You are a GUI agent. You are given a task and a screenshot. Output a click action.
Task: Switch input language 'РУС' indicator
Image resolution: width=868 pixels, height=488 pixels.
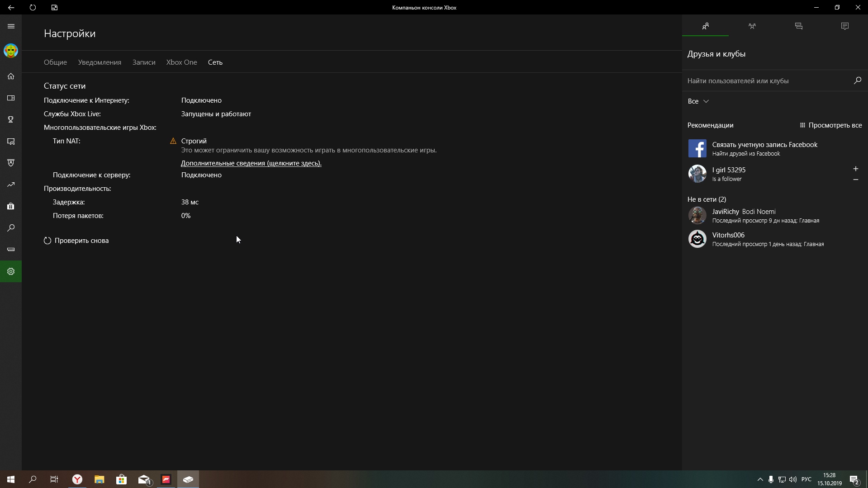point(806,479)
